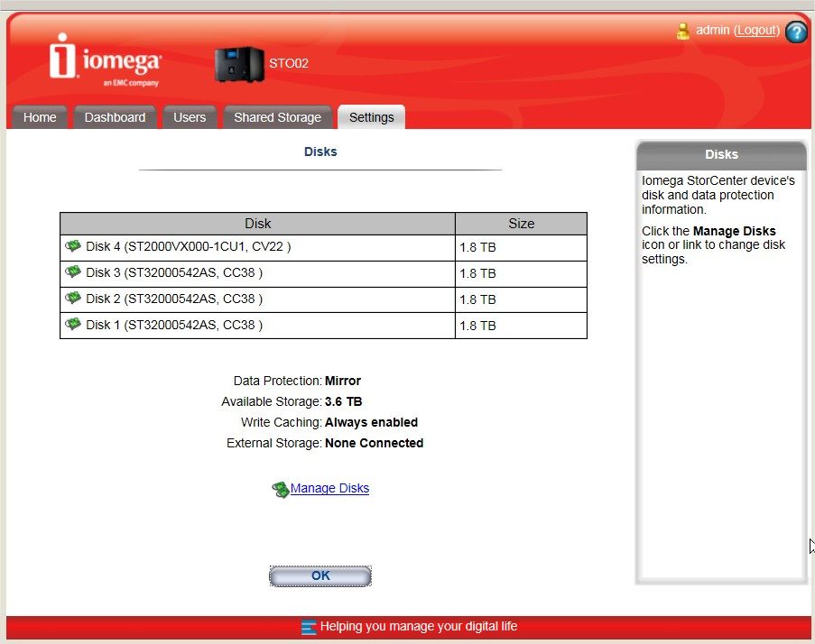Screen dimensions: 815x644
Task: Click the 1.8 TB size for Disk 3
Action: (x=477, y=273)
